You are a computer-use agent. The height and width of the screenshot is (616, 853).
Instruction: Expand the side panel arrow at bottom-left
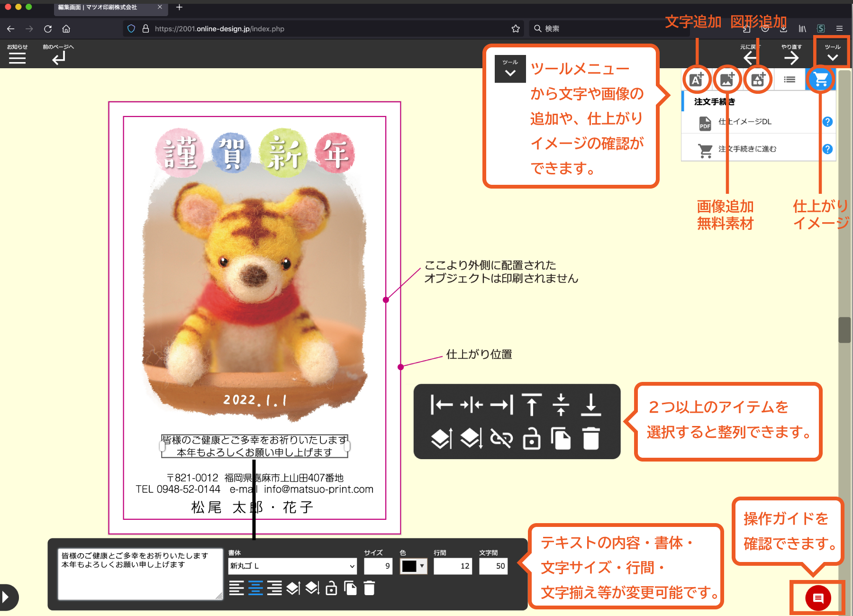[x=7, y=597]
